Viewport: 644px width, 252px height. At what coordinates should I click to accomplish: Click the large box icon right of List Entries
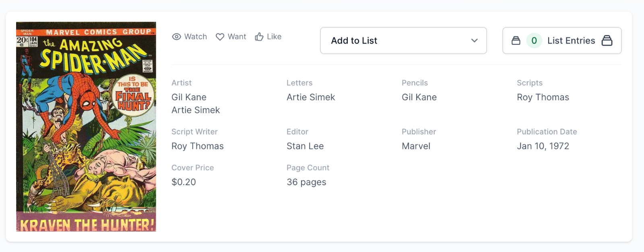[607, 41]
